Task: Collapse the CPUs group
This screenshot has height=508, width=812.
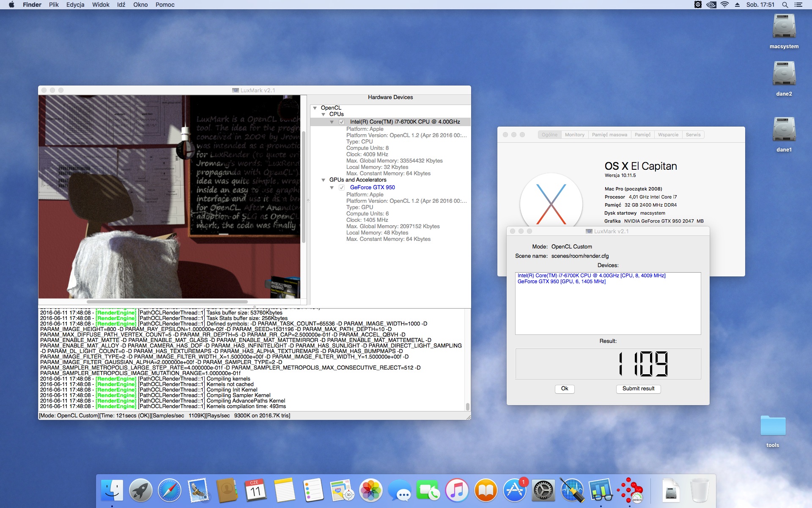Action: click(324, 114)
